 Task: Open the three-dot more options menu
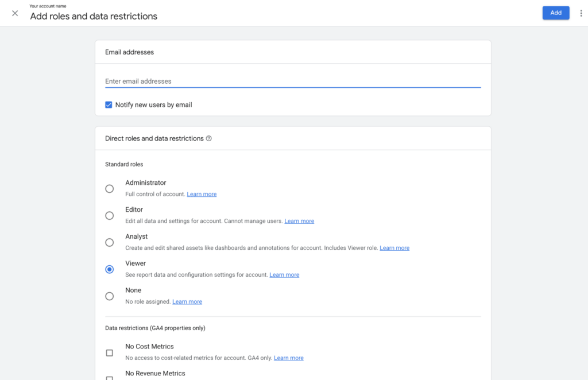tap(581, 13)
